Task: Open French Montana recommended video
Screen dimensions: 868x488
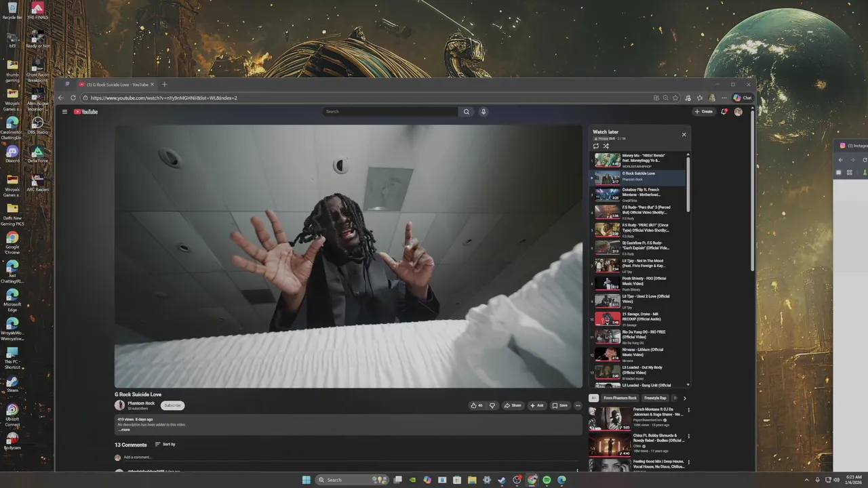Action: [636, 418]
